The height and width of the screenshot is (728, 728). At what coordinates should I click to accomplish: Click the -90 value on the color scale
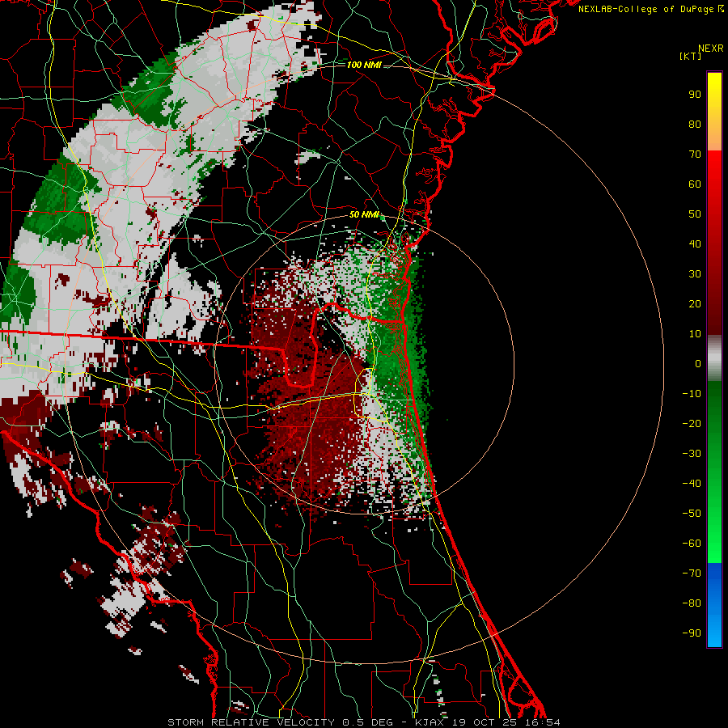pyautogui.click(x=692, y=633)
